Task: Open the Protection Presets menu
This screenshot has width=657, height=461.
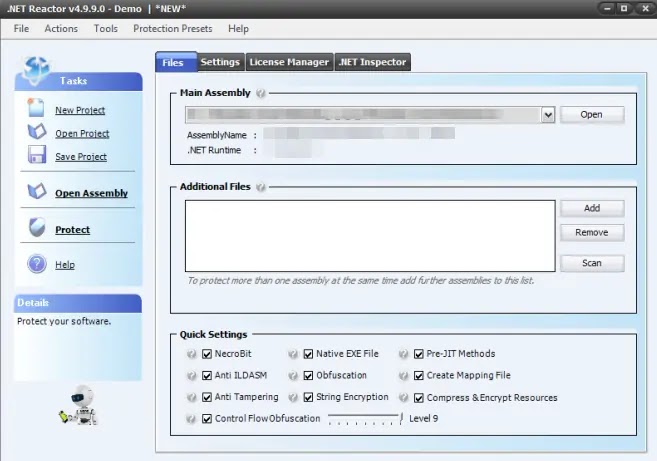Action: pyautogui.click(x=173, y=28)
